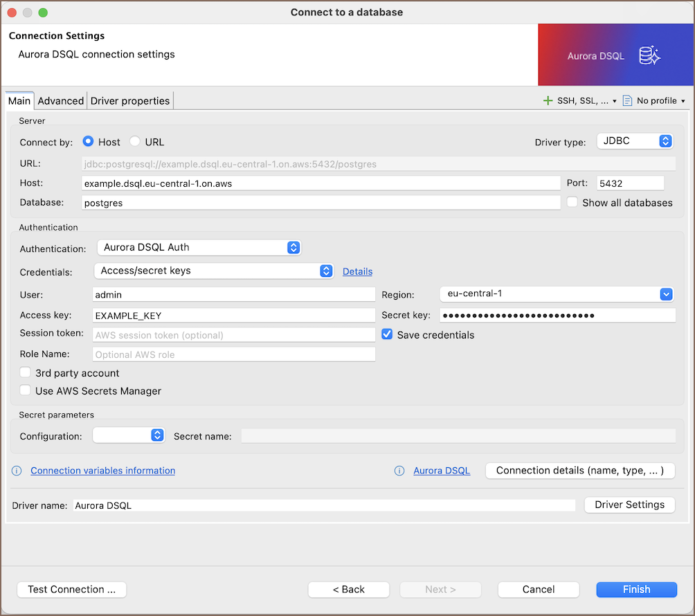Select the URL connect-by option

135,142
